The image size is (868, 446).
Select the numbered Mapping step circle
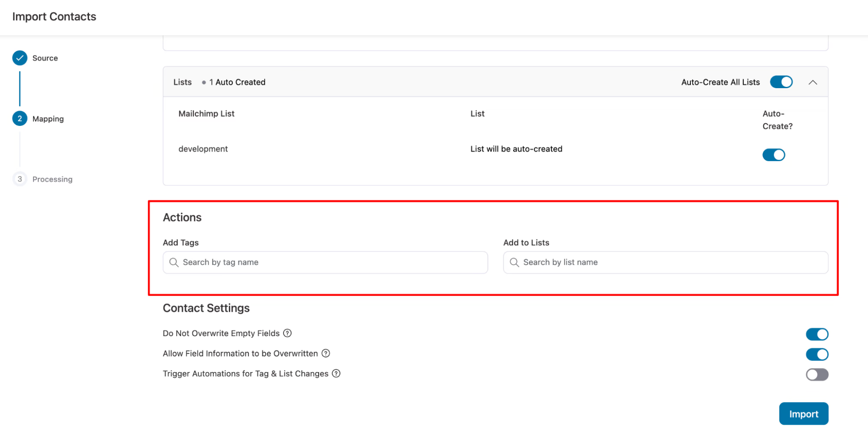20,118
